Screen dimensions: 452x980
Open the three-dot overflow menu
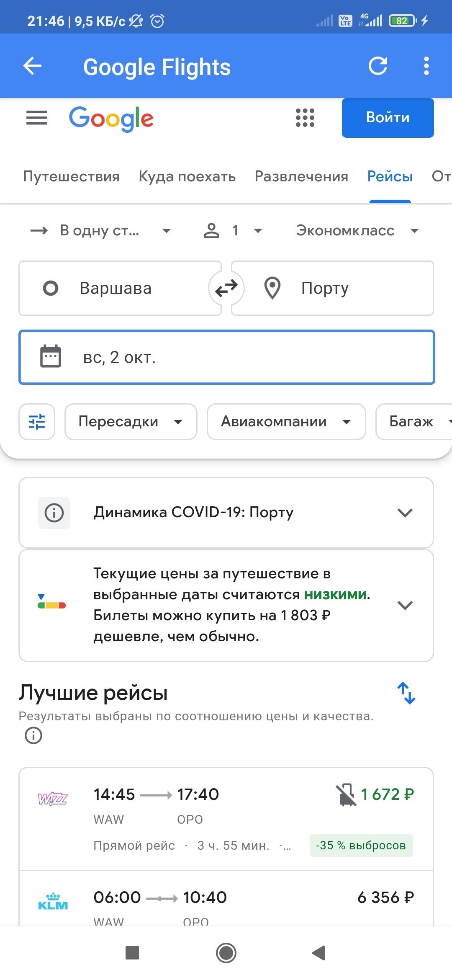coord(426,66)
